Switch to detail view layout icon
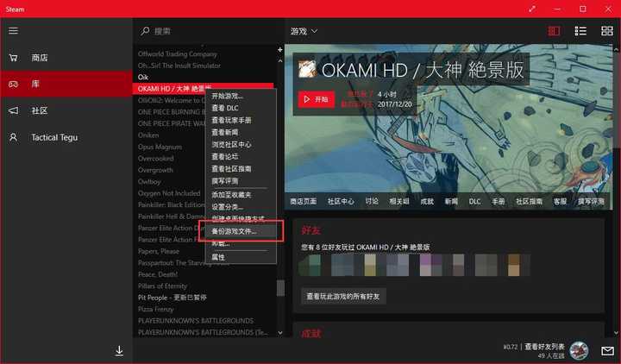621x364 pixels. (x=554, y=31)
